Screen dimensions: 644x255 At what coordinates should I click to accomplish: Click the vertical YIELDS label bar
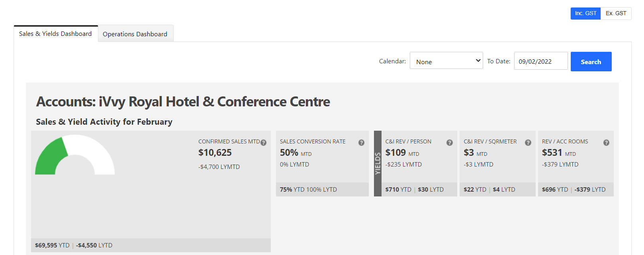click(x=378, y=163)
